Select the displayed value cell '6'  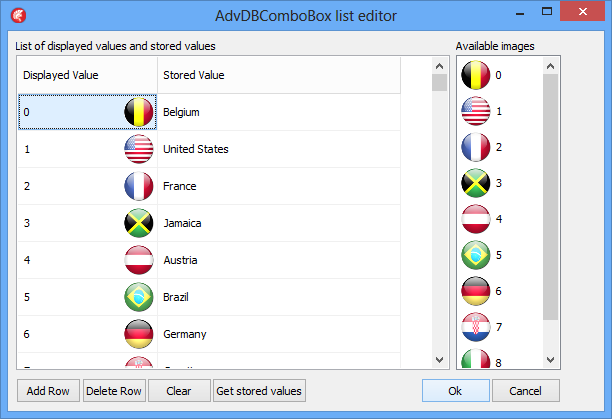(87, 334)
